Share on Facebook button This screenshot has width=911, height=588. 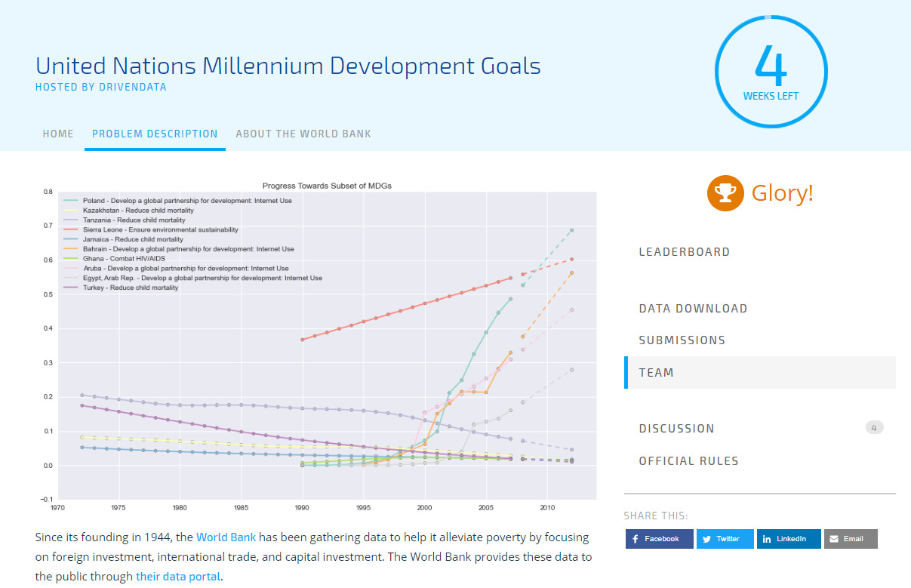click(x=659, y=539)
